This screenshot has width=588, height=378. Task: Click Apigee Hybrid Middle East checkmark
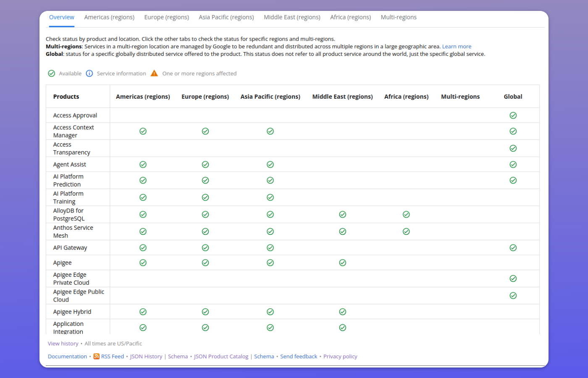(x=343, y=312)
